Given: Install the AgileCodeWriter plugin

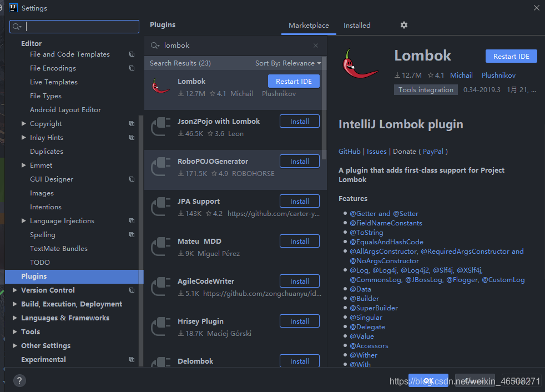Looking at the screenshot, I should [299, 282].
